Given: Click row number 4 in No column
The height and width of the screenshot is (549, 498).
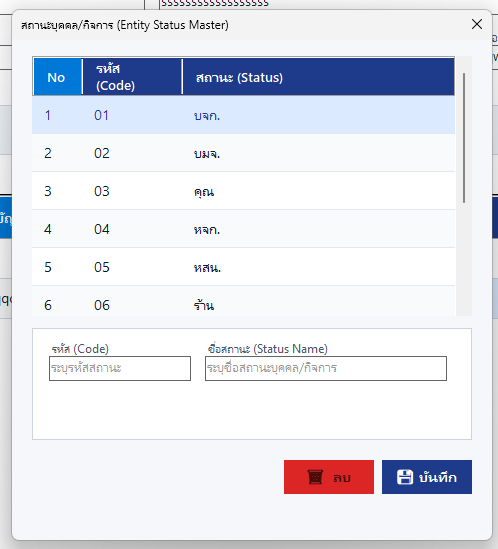Looking at the screenshot, I should (x=48, y=229).
